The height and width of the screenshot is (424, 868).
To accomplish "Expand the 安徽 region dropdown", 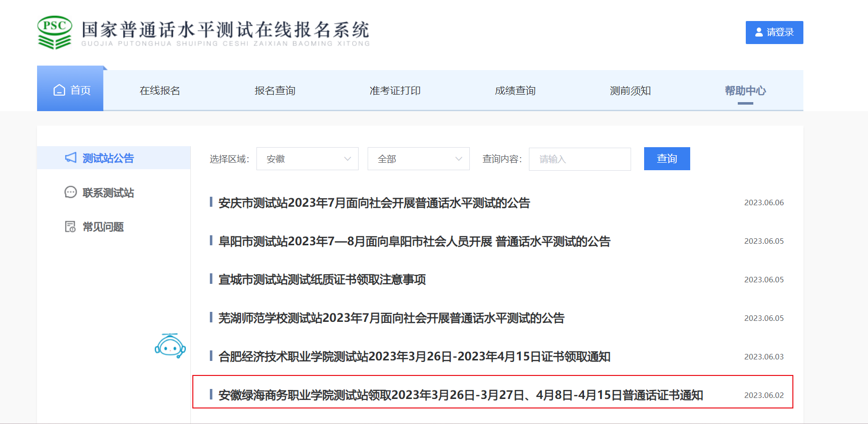I will pos(307,159).
